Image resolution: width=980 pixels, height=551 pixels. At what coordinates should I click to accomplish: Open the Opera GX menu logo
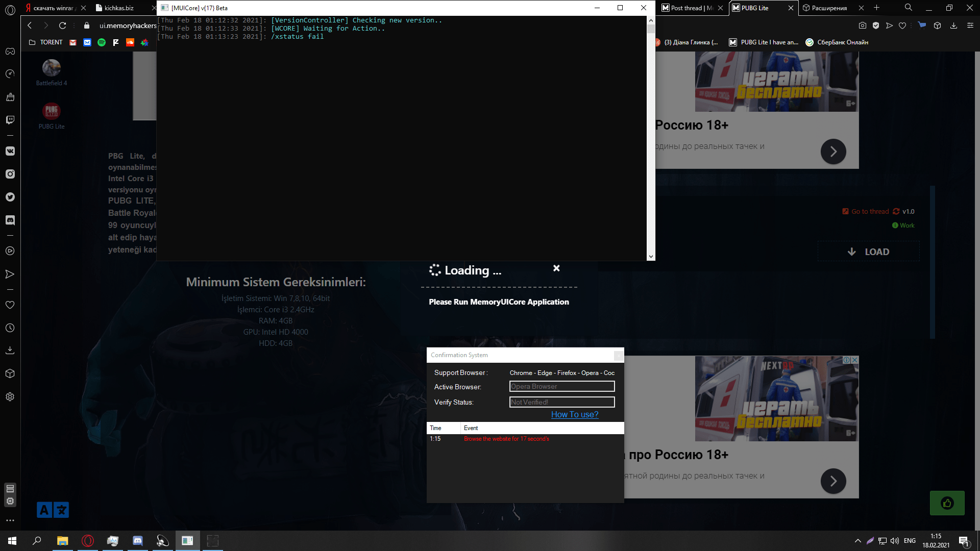(10, 10)
